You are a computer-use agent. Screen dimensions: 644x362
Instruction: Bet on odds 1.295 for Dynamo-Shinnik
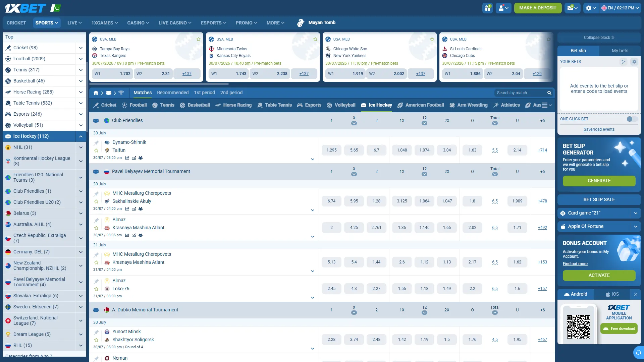331,150
